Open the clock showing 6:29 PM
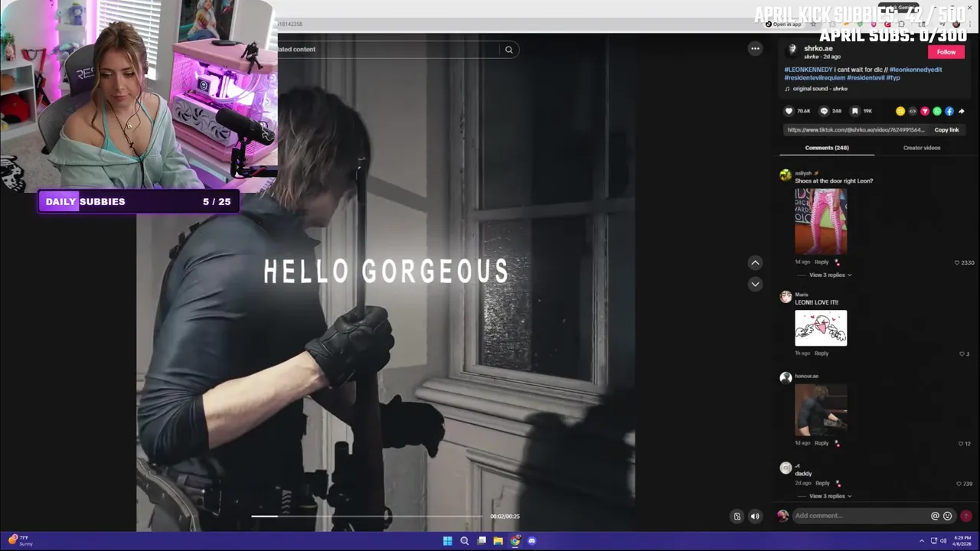 click(961, 541)
